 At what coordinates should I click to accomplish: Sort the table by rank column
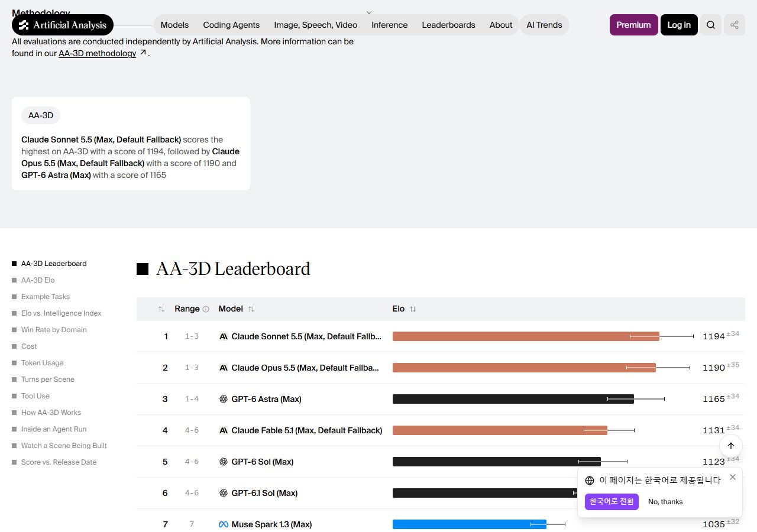pyautogui.click(x=161, y=309)
